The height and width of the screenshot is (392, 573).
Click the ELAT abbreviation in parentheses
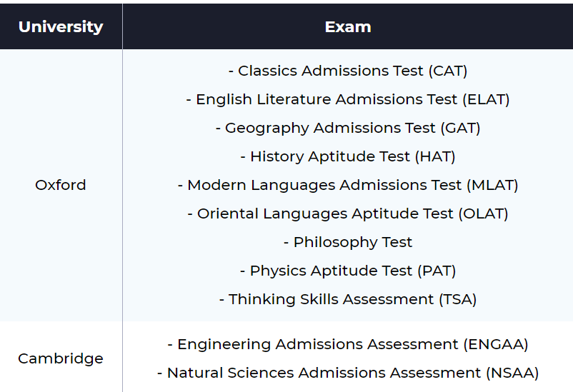[x=486, y=99]
